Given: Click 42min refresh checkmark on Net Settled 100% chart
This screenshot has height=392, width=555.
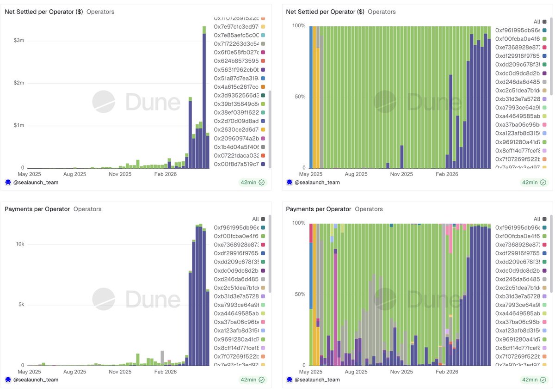Looking at the screenshot, I should pyautogui.click(x=543, y=182).
